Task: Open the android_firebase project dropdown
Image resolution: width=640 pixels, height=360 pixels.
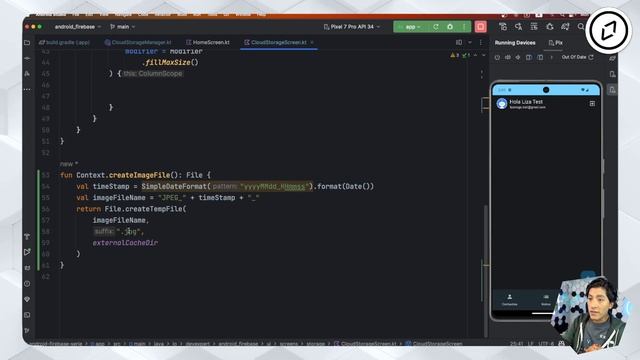Action: (x=78, y=27)
